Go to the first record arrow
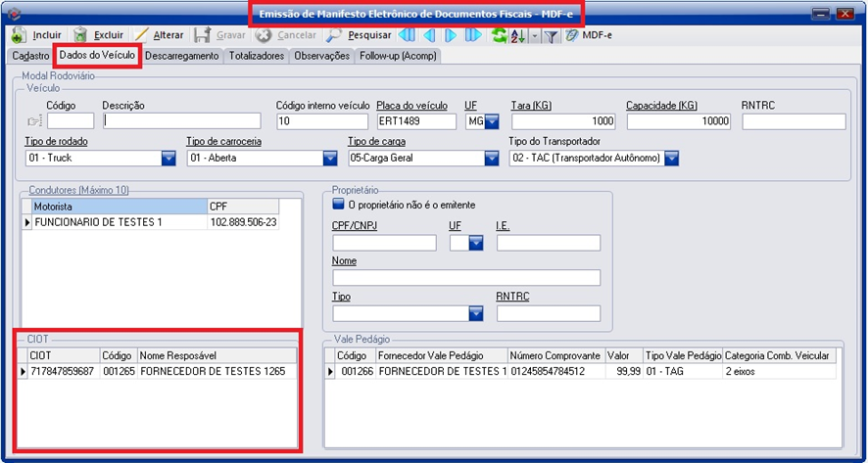 point(406,35)
